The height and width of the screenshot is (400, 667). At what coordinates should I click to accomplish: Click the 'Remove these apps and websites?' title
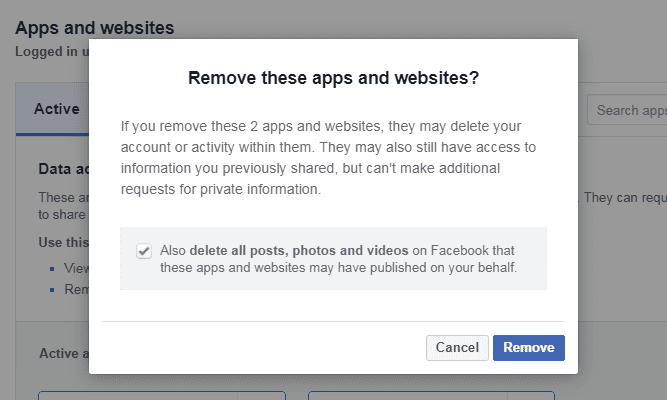point(334,78)
